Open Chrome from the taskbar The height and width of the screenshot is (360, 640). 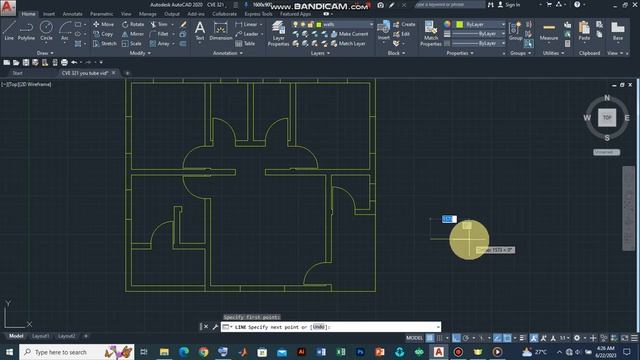point(203,352)
